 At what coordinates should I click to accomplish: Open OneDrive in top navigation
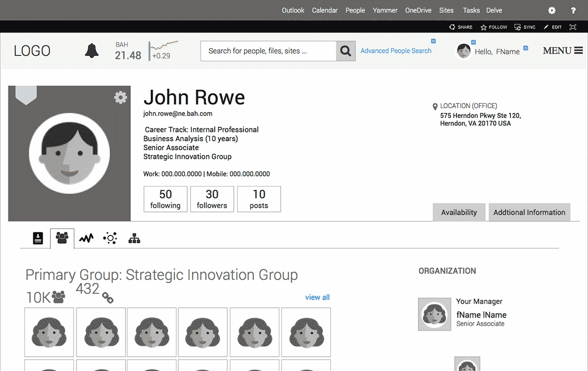(x=417, y=10)
